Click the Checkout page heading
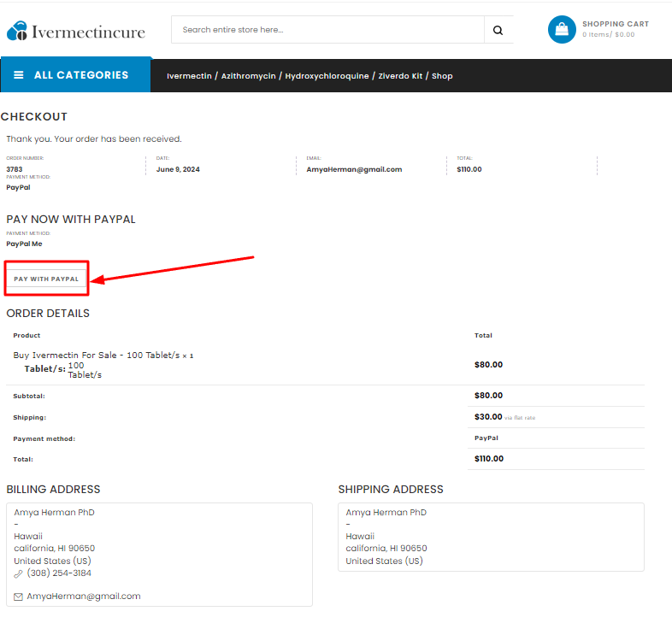This screenshot has width=672, height=623. (34, 116)
